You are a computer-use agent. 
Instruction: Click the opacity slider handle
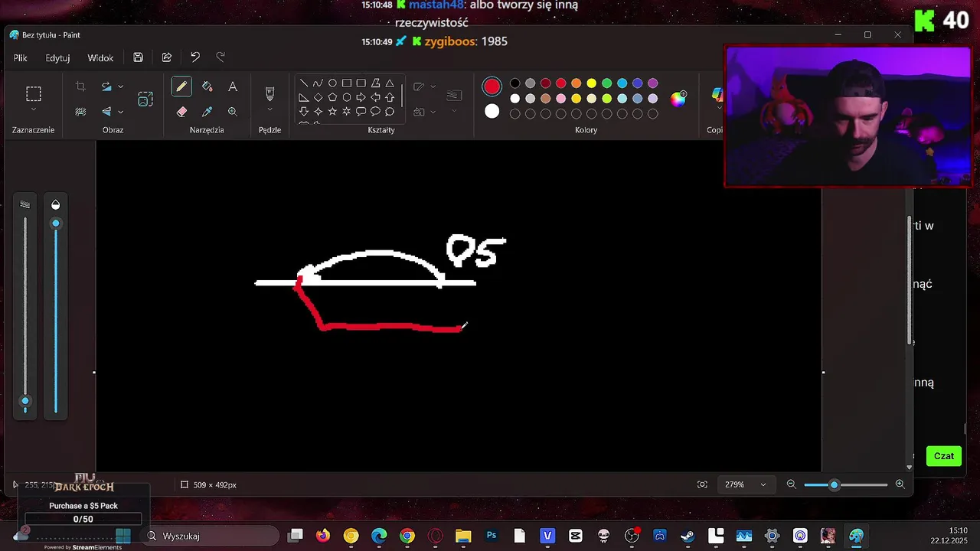55,223
